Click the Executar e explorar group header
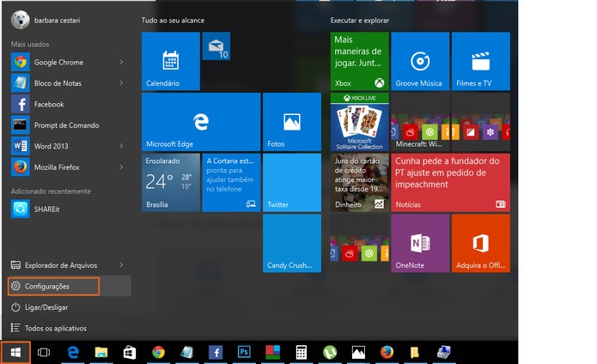 [x=360, y=20]
